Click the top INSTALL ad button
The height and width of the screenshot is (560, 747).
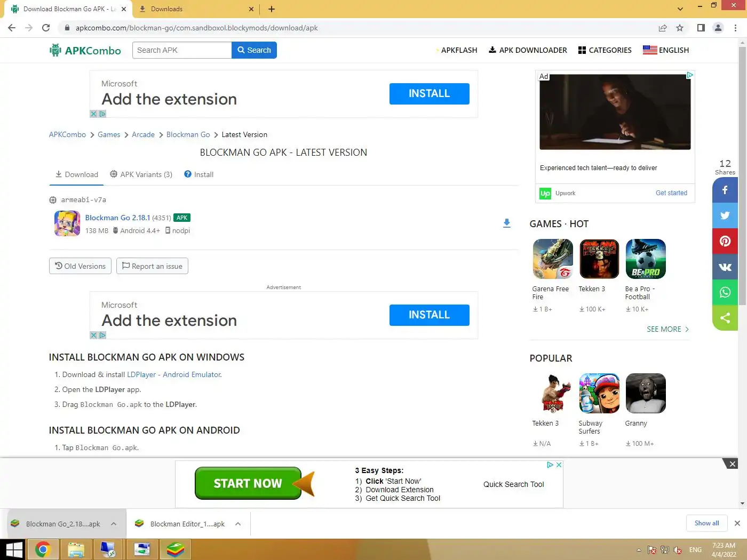[430, 94]
